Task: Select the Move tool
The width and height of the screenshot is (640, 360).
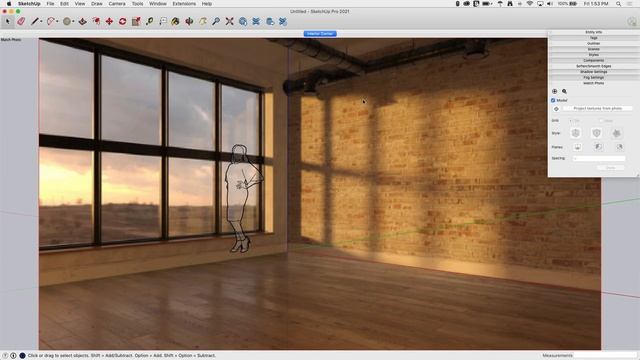Action: pyautogui.click(x=109, y=21)
